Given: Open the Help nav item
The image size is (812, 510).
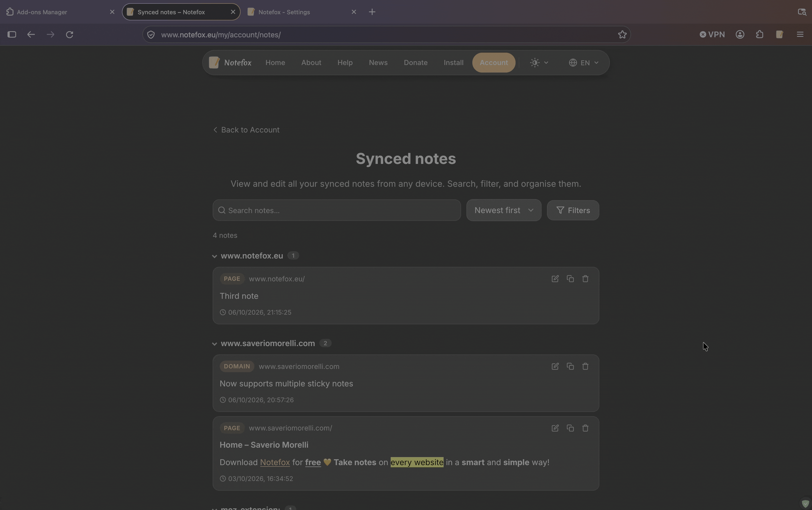Looking at the screenshot, I should (x=345, y=63).
